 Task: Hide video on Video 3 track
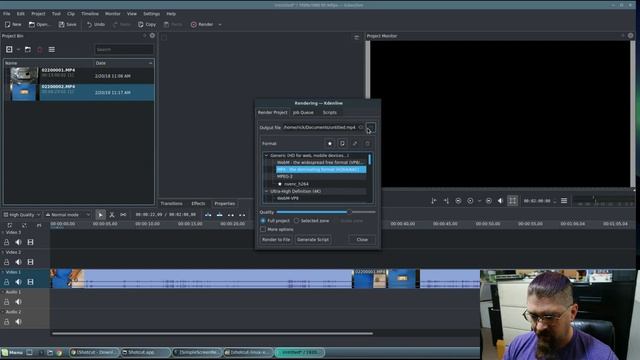[x=30, y=242]
